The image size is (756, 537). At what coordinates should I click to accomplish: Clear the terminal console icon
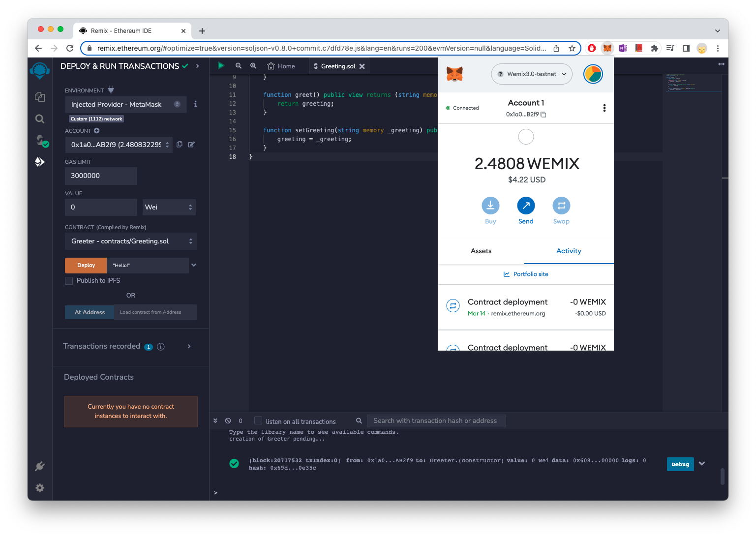pyautogui.click(x=228, y=421)
